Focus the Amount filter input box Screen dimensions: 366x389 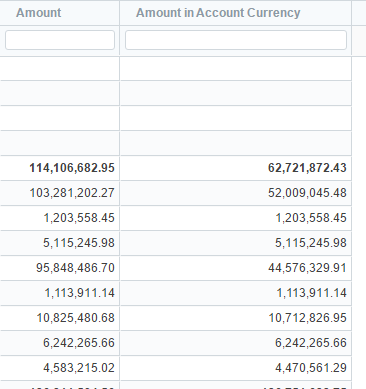click(x=60, y=40)
